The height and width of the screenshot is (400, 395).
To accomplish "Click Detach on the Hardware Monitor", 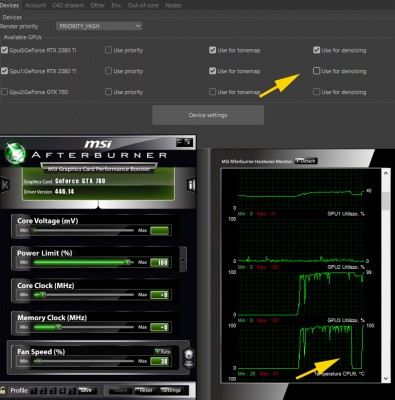I will [x=306, y=161].
